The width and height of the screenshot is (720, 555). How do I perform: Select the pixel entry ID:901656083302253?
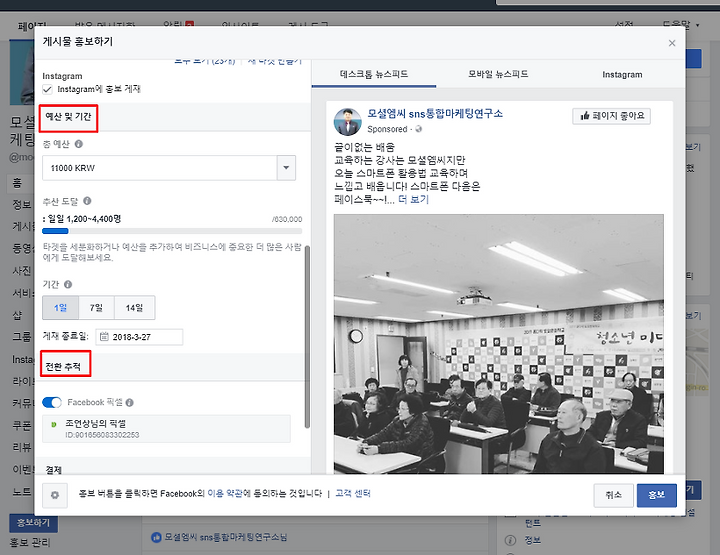pyautogui.click(x=166, y=429)
